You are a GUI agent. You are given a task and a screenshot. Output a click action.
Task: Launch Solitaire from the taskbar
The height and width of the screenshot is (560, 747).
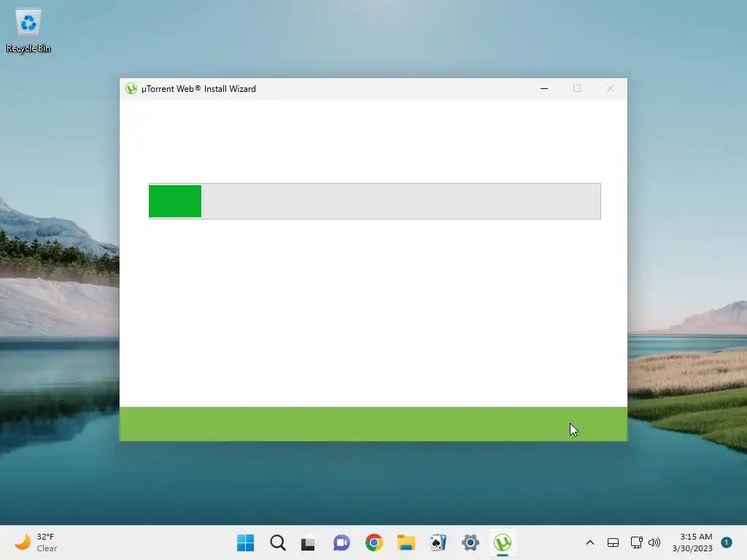pos(438,542)
